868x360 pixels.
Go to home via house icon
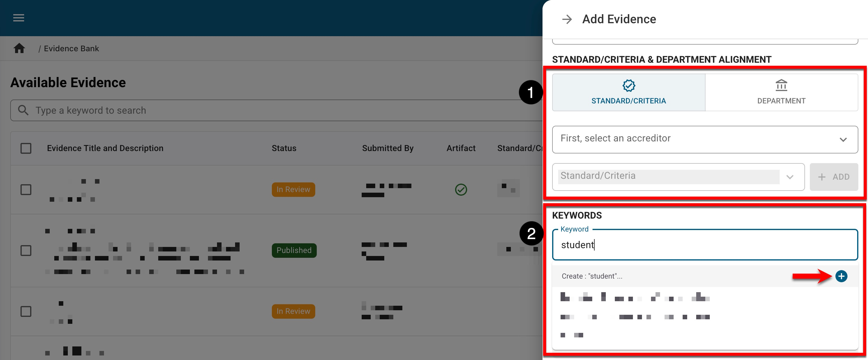click(19, 49)
